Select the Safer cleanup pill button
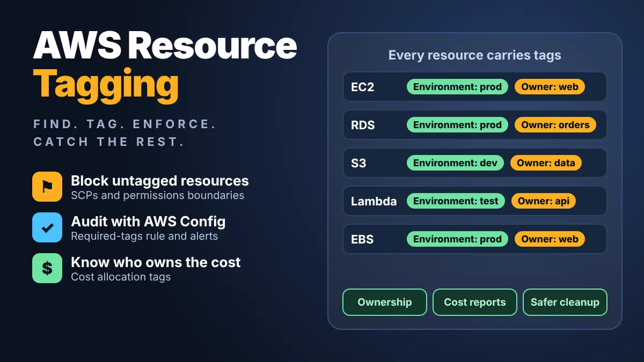This screenshot has width=644, height=362. 565,302
